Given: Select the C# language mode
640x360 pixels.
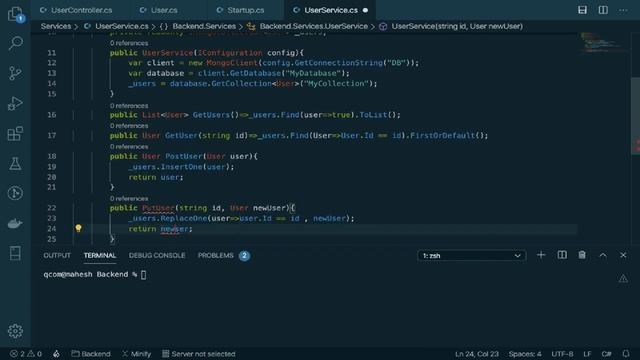Looking at the screenshot, I should (606, 353).
